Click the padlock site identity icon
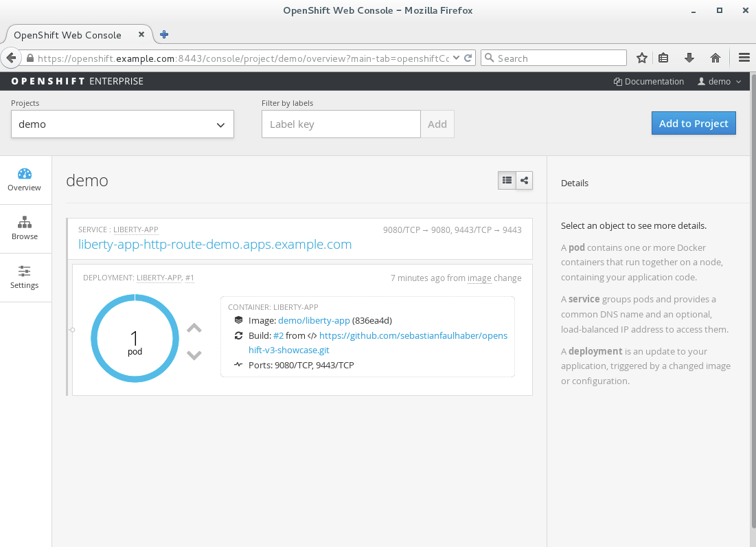This screenshot has height=547, width=756. (30, 58)
